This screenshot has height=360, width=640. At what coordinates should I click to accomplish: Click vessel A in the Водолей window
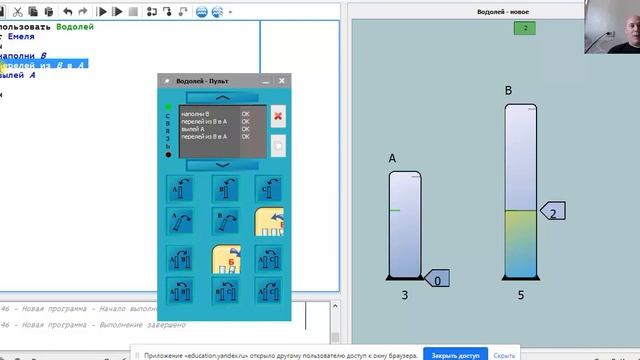click(405, 225)
